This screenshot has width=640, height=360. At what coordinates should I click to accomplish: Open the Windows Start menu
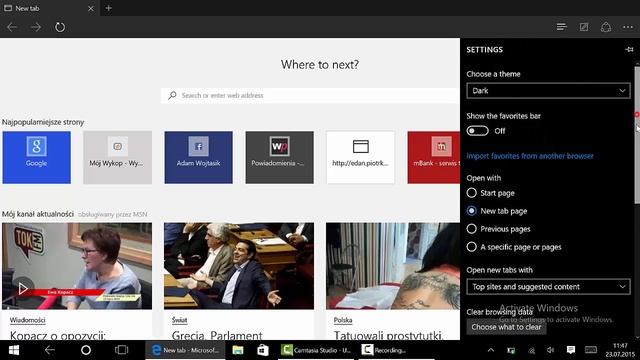[14, 350]
